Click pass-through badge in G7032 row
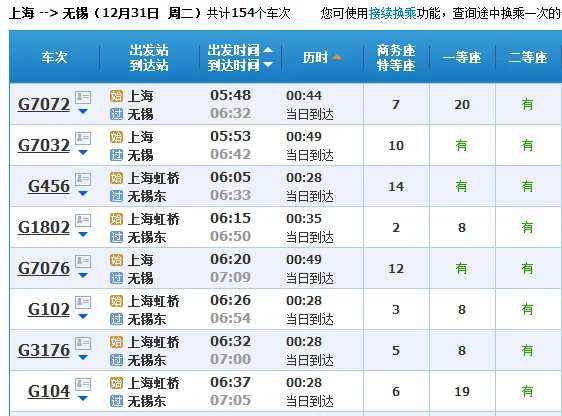Screen dimensions: 562x416 coord(116,155)
